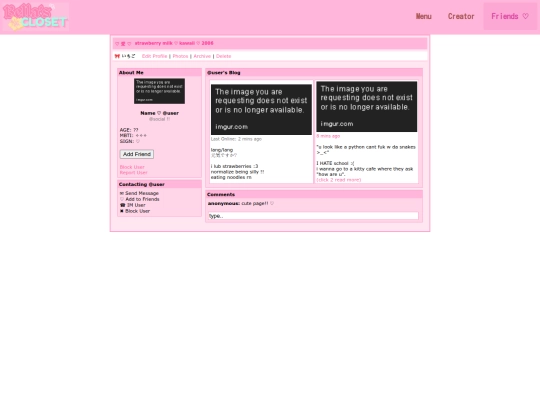Click the 'strawberry milk ♡ kawaii ♡ 2006' header text
The image size is (540, 405).
pyautogui.click(x=174, y=43)
